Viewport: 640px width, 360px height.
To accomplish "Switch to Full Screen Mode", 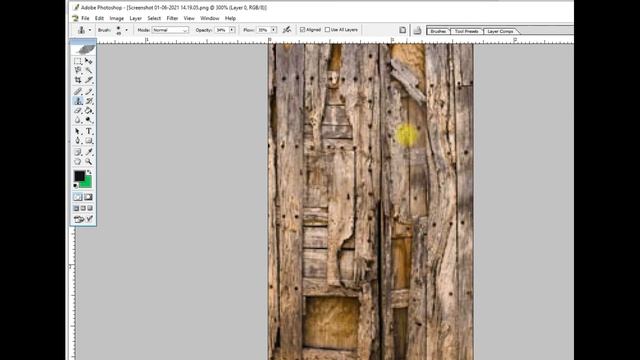I will [x=90, y=208].
